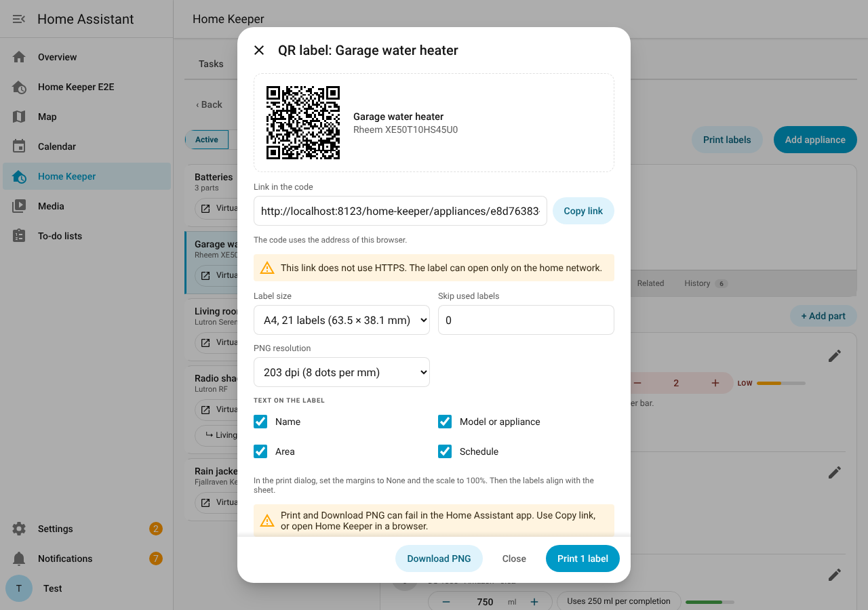This screenshot has width=868, height=610.
Task: Switch to the Tasks tab
Action: [x=211, y=64]
